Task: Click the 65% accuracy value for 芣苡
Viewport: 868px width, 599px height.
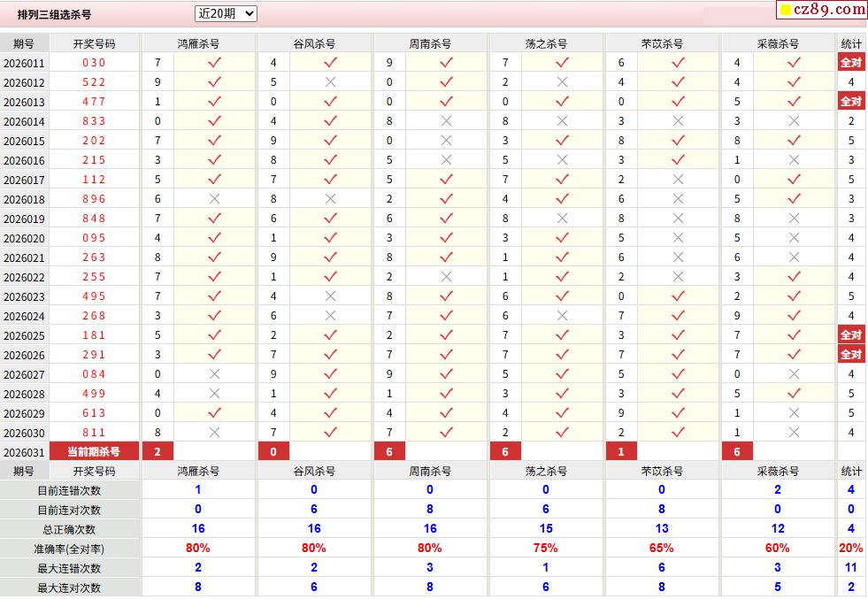Action: tap(662, 548)
